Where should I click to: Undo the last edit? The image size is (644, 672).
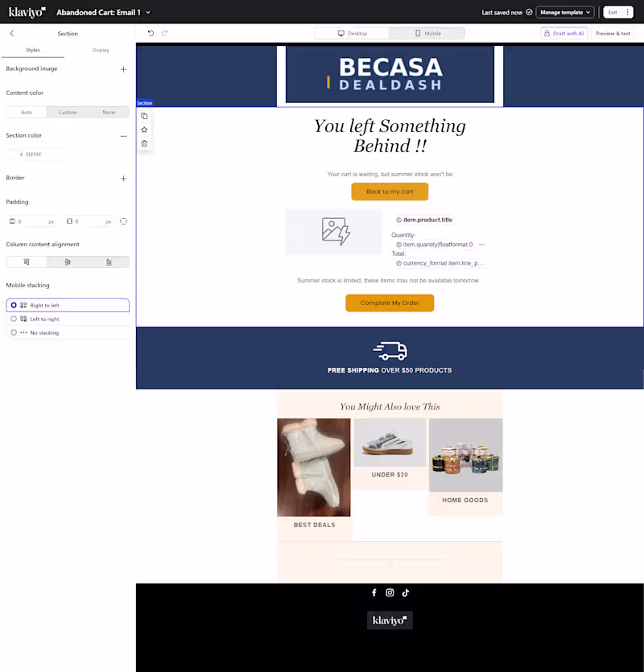tap(151, 33)
